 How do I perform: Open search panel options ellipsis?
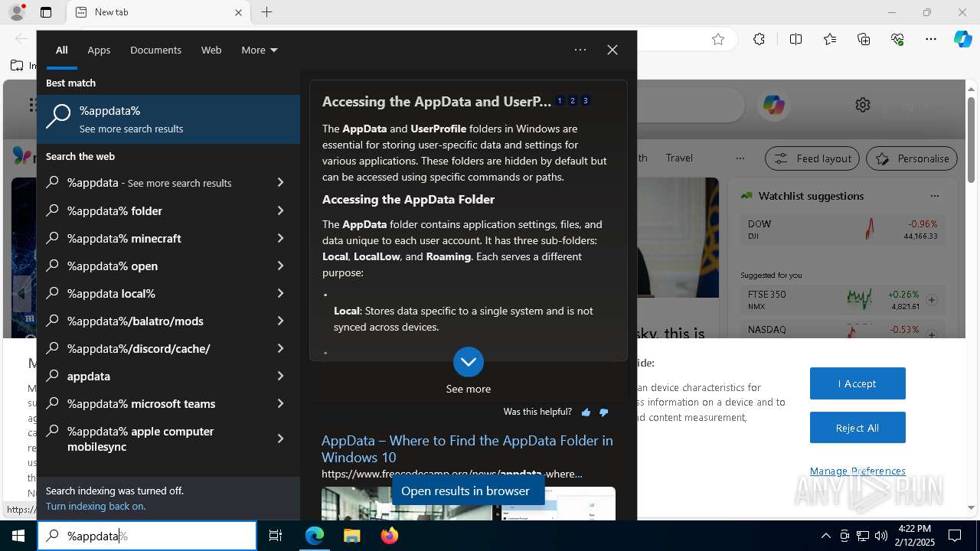coord(580,50)
